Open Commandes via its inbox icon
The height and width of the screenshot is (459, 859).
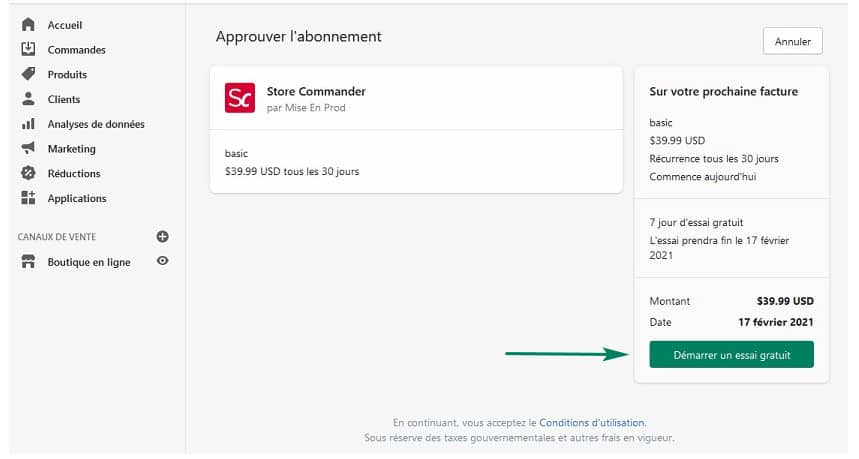tap(28, 49)
